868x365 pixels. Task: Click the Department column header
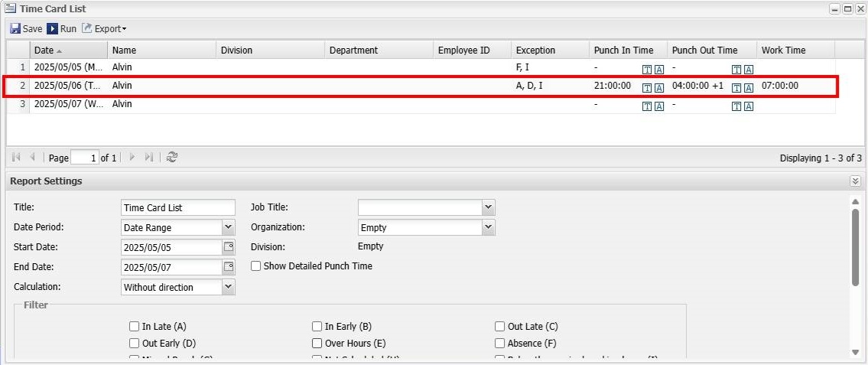tap(379, 50)
